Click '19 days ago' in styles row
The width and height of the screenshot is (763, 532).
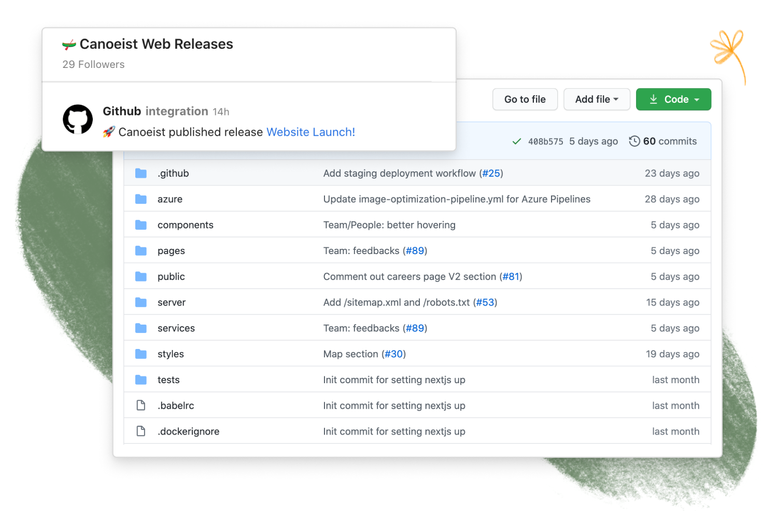[x=672, y=354]
